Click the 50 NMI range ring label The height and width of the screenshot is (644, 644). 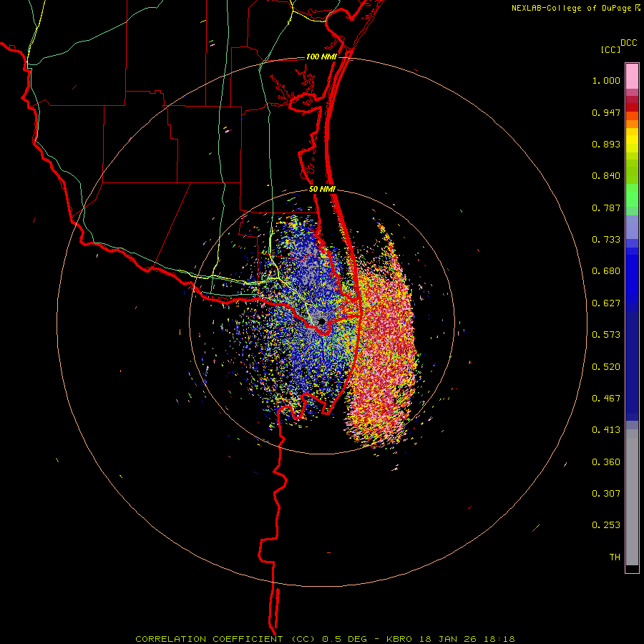(322, 190)
